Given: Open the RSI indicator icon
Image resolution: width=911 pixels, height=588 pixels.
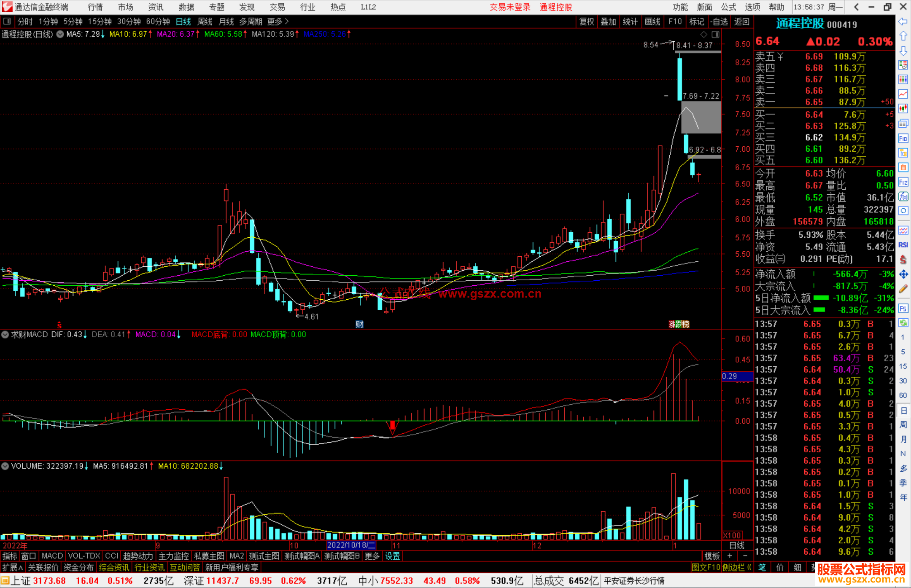Looking at the screenshot, I should tap(903, 245).
